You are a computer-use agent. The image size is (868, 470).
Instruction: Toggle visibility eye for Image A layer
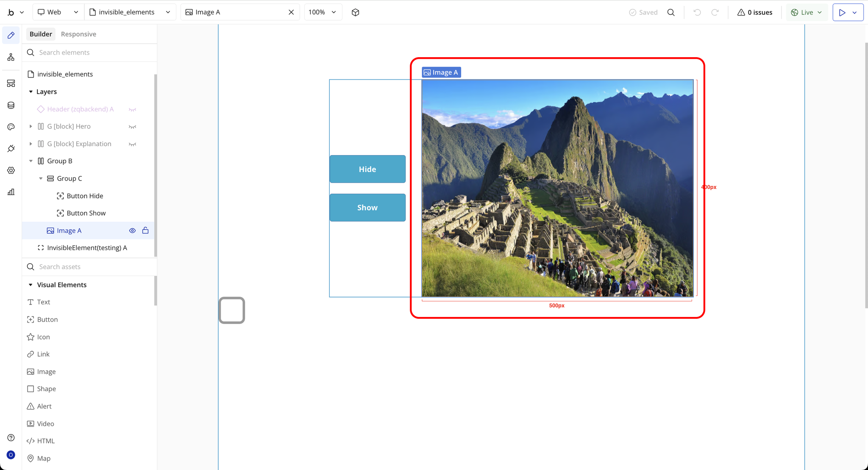pos(132,231)
